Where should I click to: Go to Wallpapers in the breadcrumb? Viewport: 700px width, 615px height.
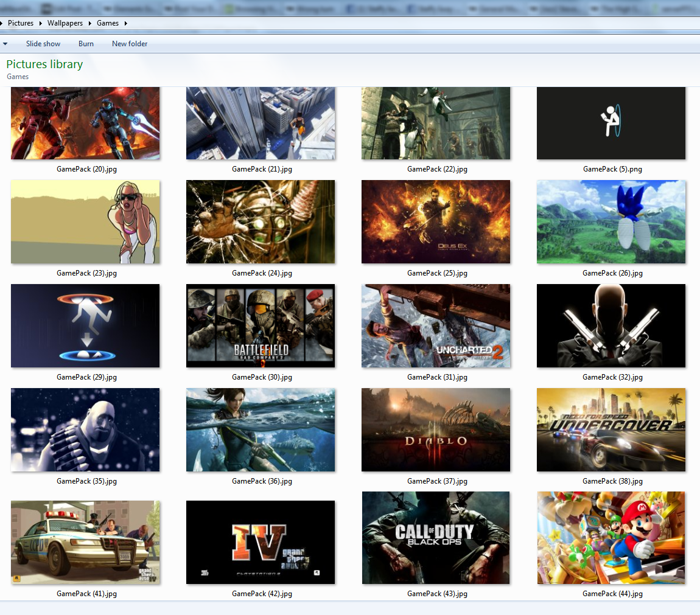(x=65, y=23)
